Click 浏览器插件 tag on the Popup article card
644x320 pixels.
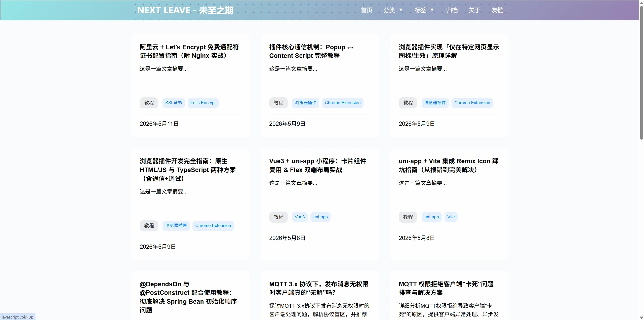tap(305, 103)
